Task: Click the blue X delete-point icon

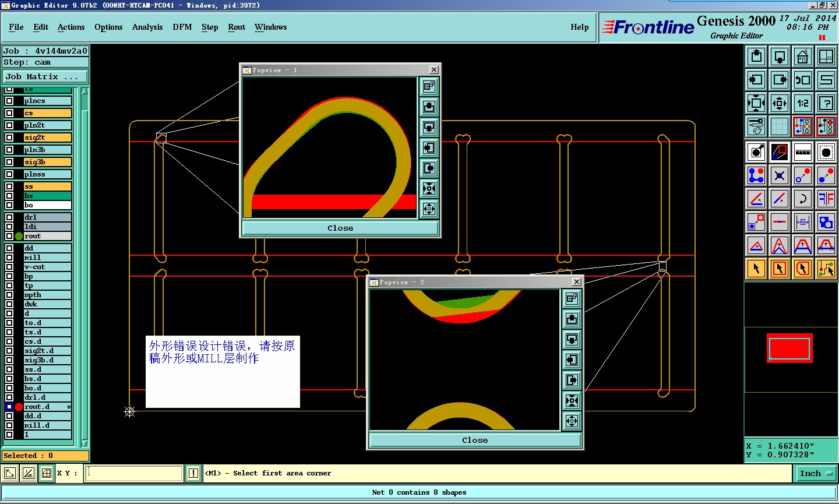Action: 780,175
